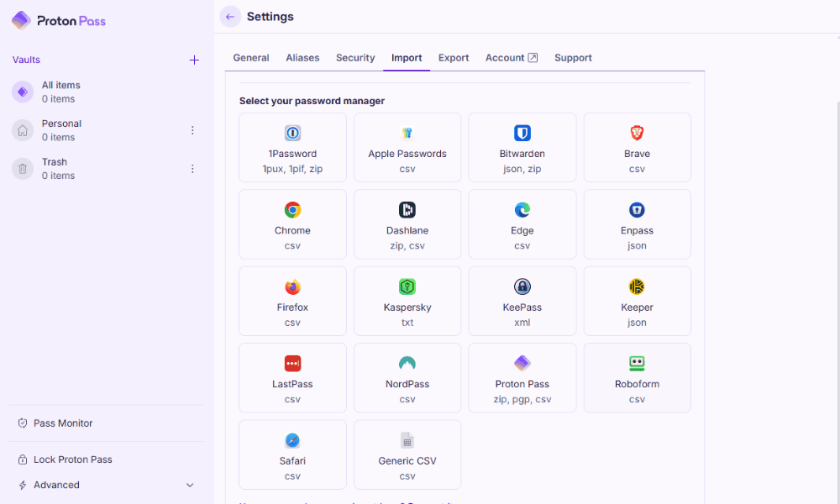Viewport: 840px width, 504px height.
Task: Select the All items vault
Action: [61, 92]
